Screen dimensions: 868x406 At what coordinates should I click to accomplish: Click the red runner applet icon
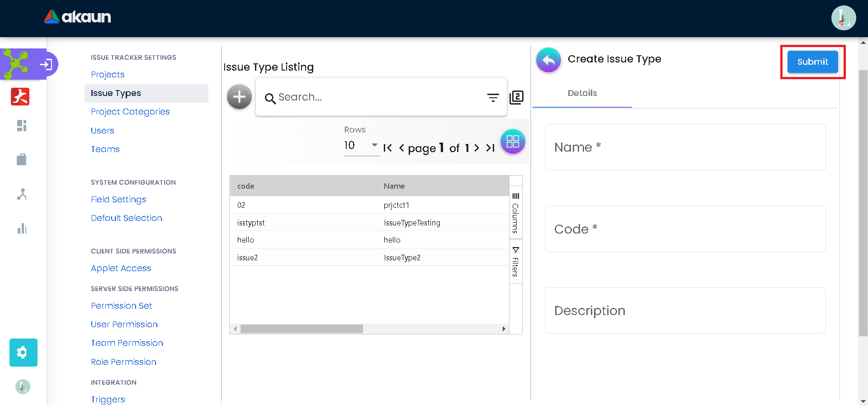(x=20, y=96)
